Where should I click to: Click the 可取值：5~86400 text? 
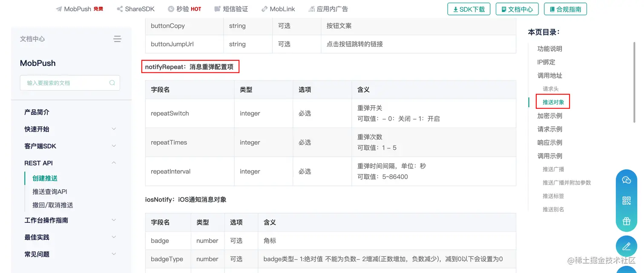(382, 177)
